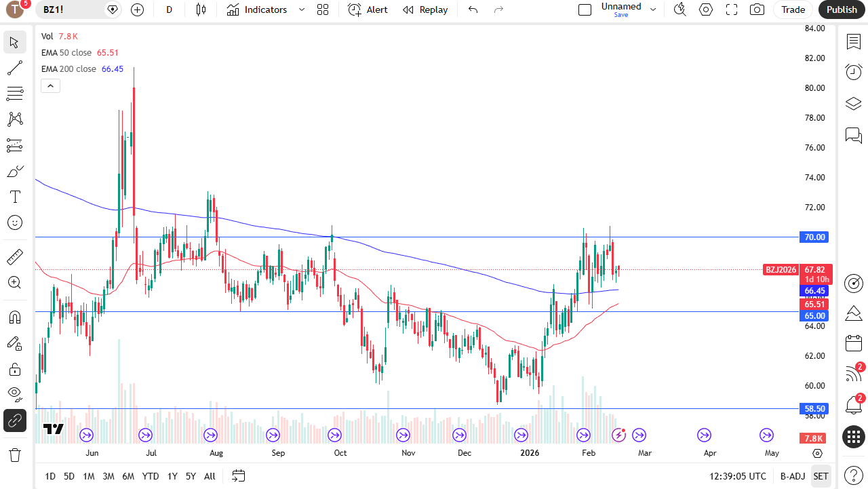The height and width of the screenshot is (489, 868).
Task: Open the Unnamed layout dropdown arrow
Action: (653, 9)
